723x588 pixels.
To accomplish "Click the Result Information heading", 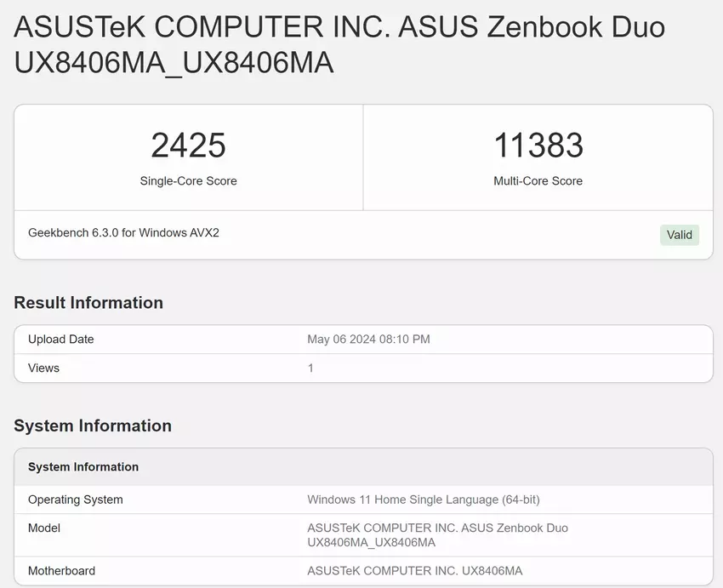I will point(88,303).
